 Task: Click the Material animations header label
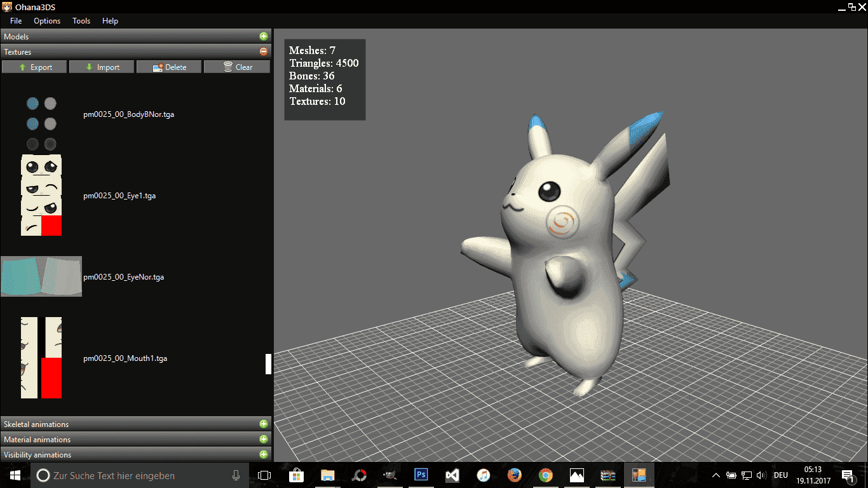coord(37,439)
